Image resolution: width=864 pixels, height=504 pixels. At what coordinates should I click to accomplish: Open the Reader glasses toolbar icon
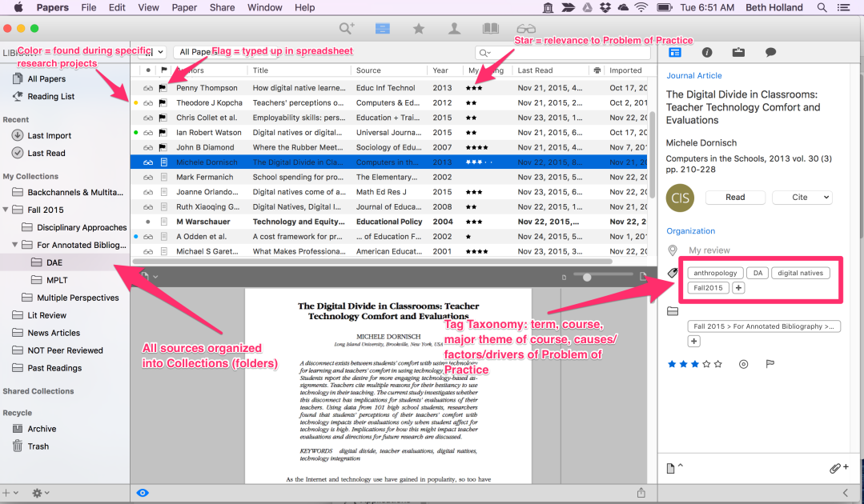pyautogui.click(x=526, y=28)
